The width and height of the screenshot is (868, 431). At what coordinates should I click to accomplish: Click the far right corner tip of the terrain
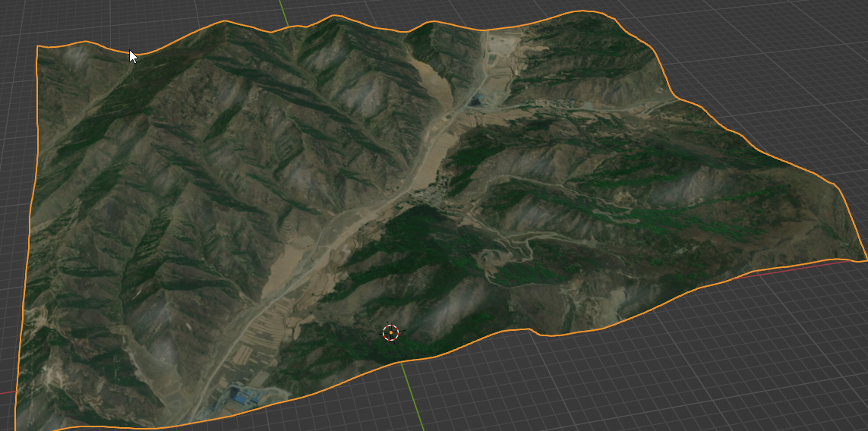(864, 260)
